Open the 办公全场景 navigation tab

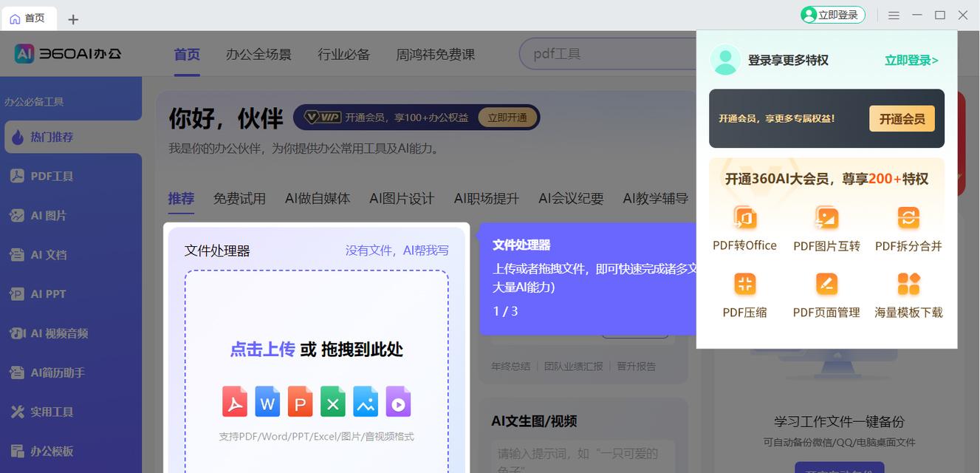click(258, 54)
